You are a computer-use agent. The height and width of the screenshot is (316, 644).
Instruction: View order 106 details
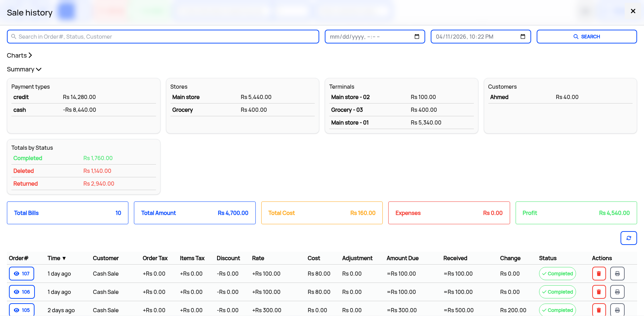click(x=21, y=292)
